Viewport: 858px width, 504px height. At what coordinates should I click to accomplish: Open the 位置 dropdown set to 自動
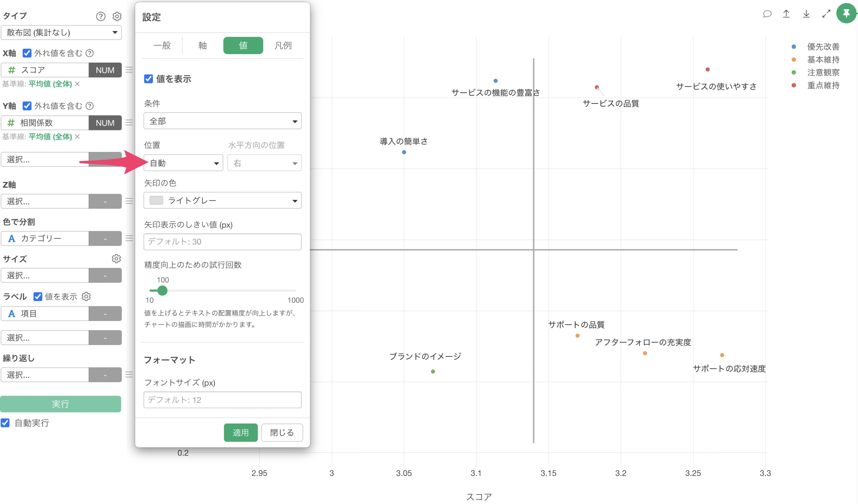click(183, 163)
